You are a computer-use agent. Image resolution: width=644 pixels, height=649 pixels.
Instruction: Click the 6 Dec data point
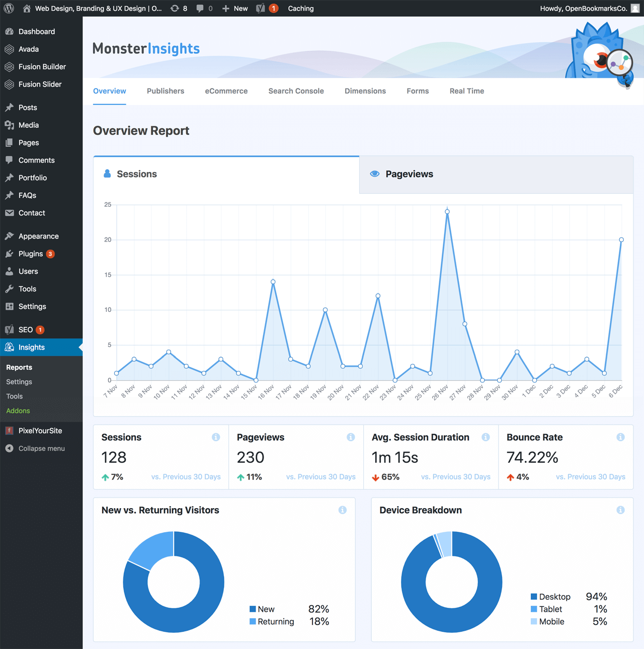click(621, 240)
